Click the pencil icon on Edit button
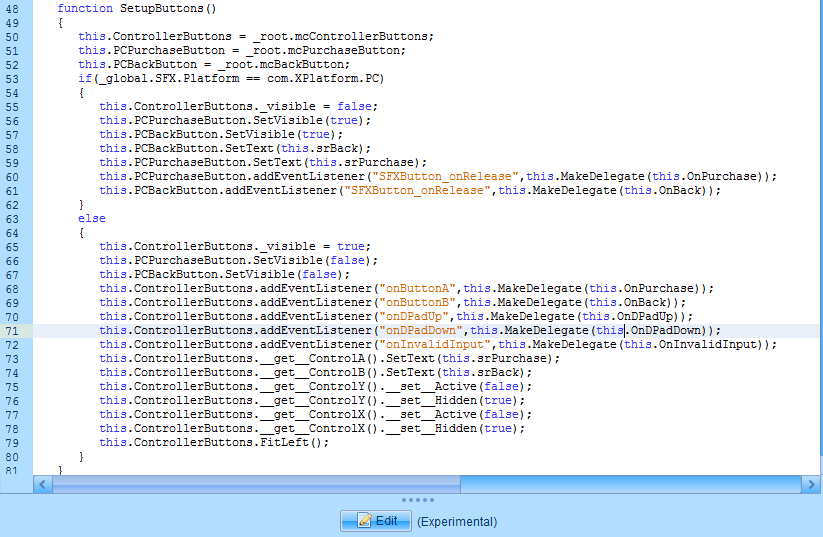This screenshot has width=823, height=537. (x=364, y=520)
